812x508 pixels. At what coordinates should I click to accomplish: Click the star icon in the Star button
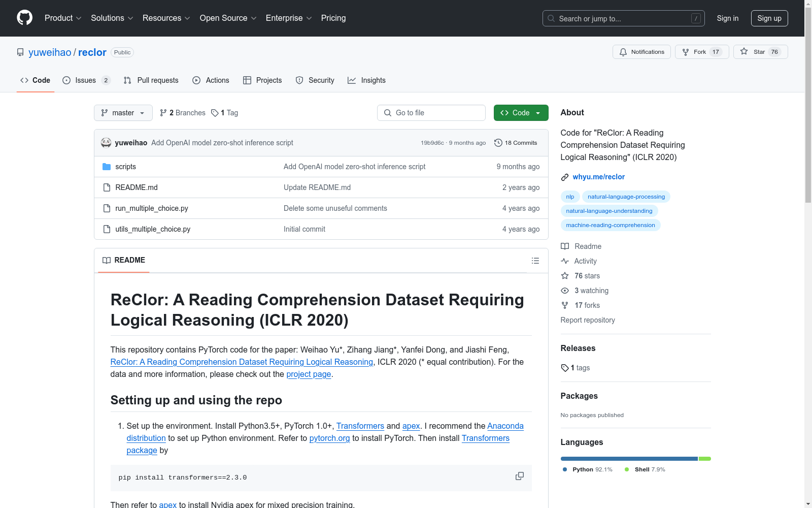[x=744, y=51]
